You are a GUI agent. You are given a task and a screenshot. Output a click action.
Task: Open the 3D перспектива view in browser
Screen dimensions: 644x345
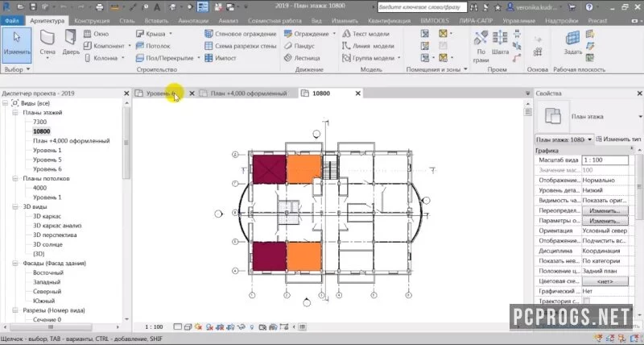click(x=55, y=235)
